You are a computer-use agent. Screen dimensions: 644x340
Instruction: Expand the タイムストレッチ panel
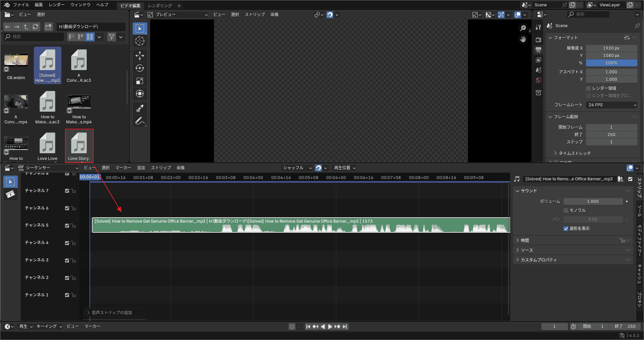[x=574, y=153]
